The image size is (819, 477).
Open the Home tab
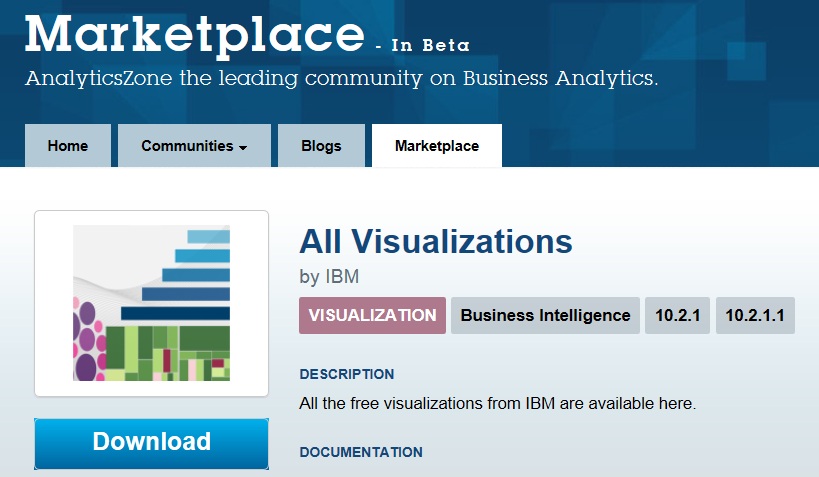tap(67, 146)
